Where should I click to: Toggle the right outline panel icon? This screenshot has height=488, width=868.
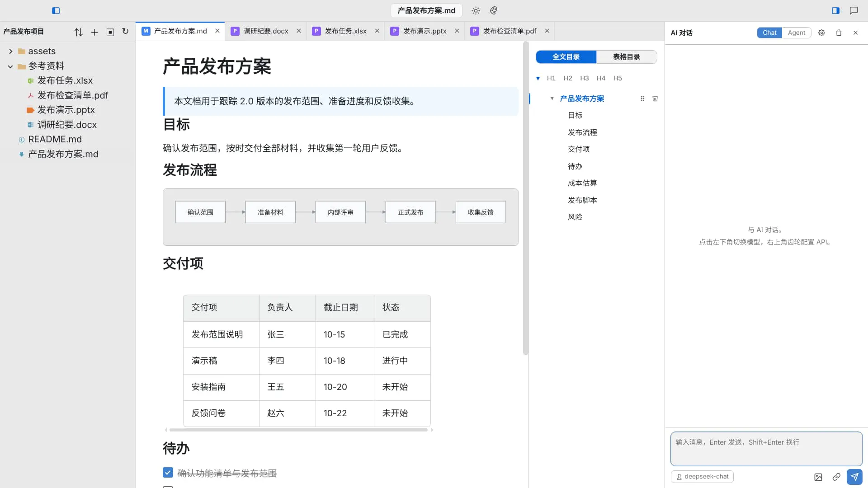point(835,10)
